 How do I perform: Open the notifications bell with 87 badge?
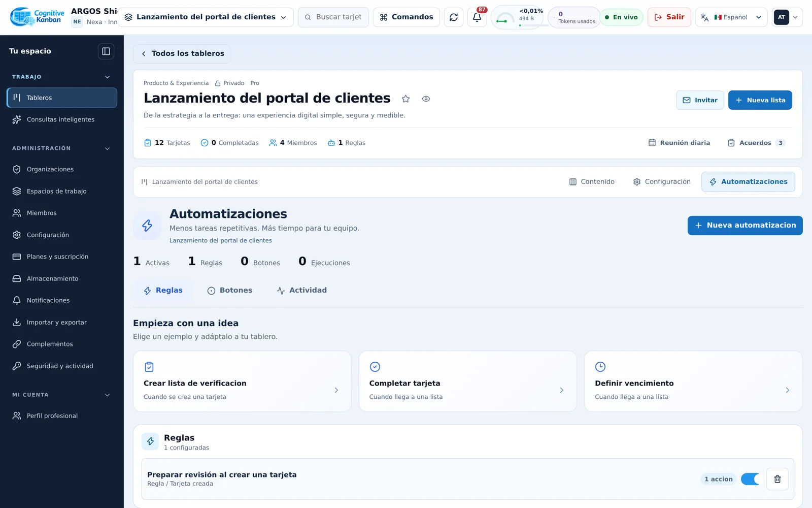477,17
